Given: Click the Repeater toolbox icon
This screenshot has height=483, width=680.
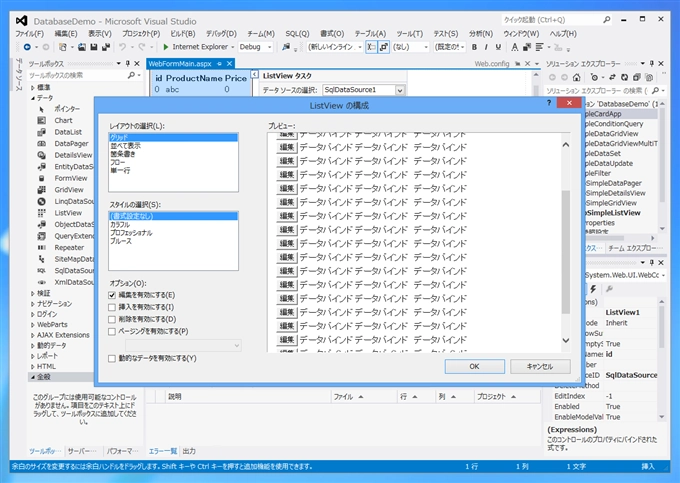Looking at the screenshot, I should (x=41, y=248).
